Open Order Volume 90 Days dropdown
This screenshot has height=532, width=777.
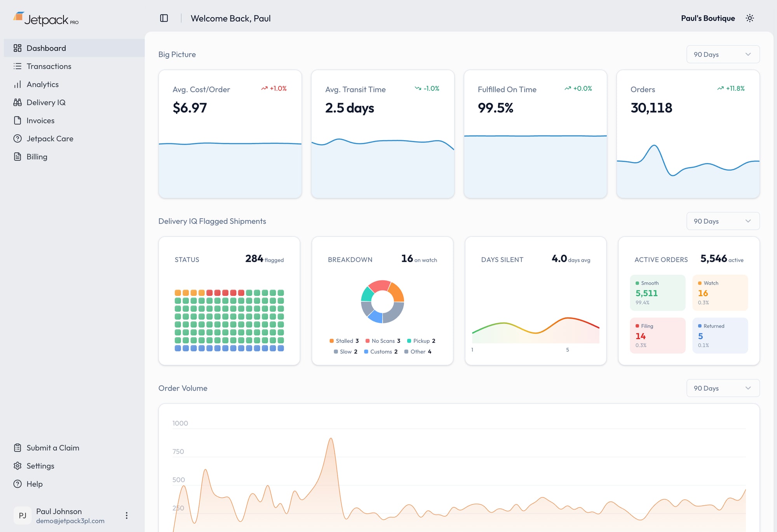[x=723, y=388]
